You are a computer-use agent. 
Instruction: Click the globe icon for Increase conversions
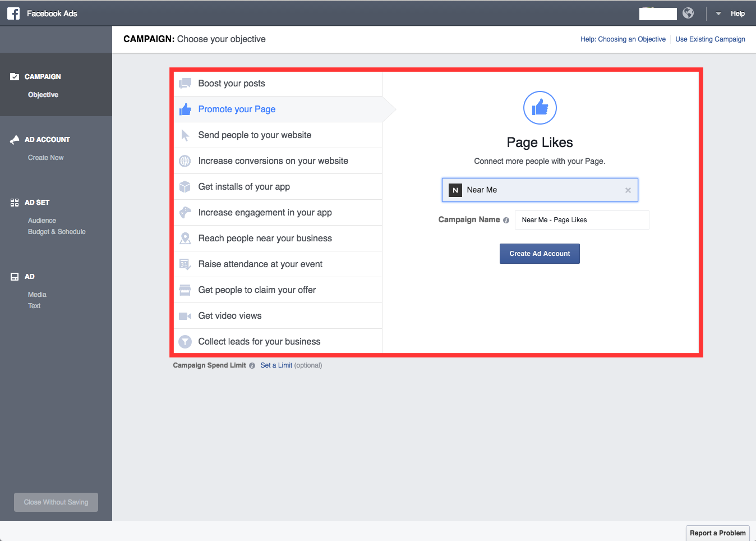click(185, 161)
